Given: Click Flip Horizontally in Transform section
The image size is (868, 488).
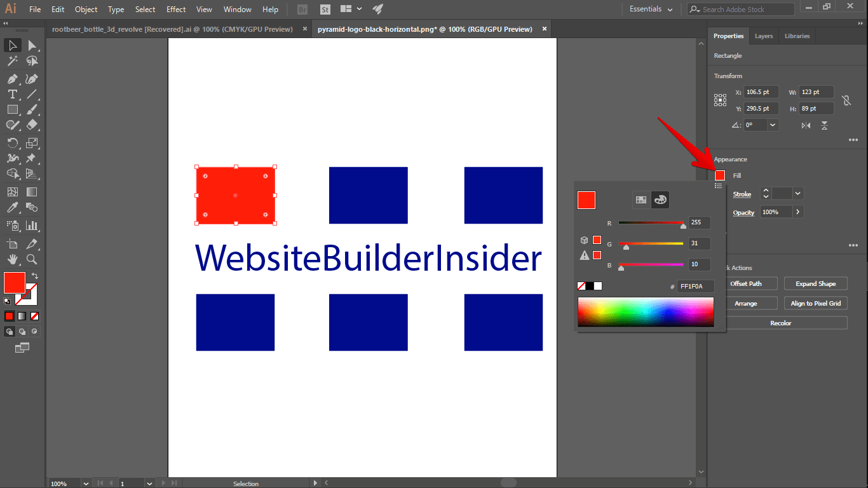Looking at the screenshot, I should (x=806, y=125).
